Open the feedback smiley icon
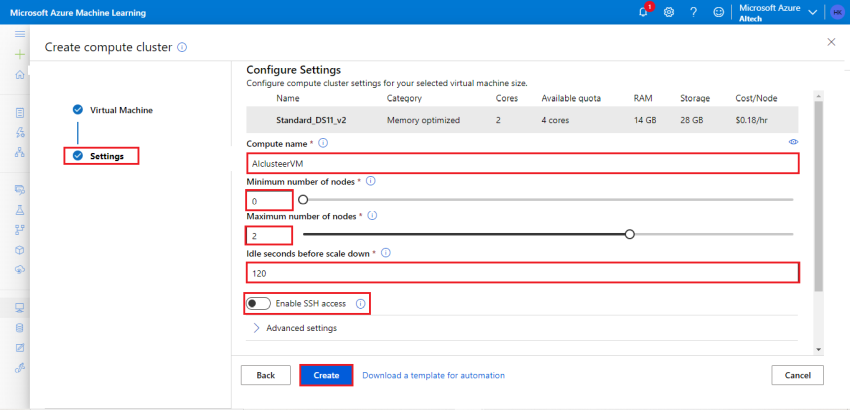850x410 pixels. pos(719,12)
